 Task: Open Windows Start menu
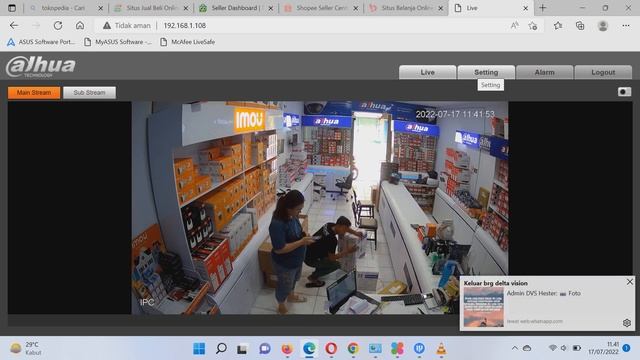tap(199, 349)
